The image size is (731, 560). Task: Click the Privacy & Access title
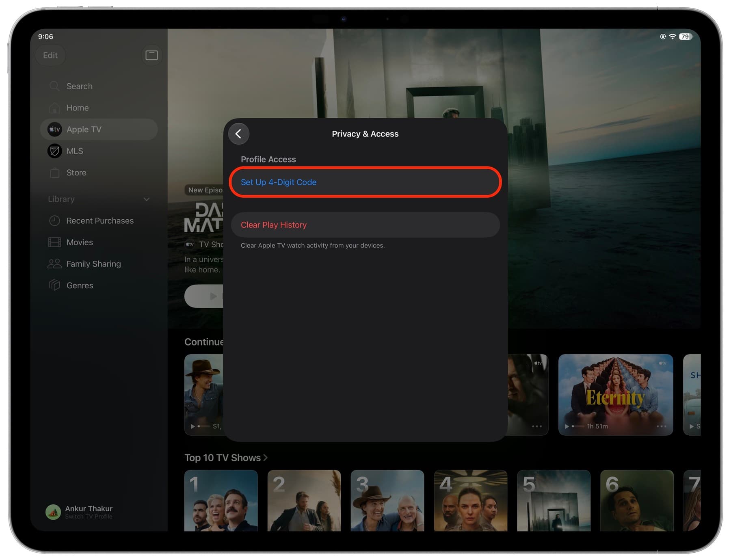click(365, 134)
